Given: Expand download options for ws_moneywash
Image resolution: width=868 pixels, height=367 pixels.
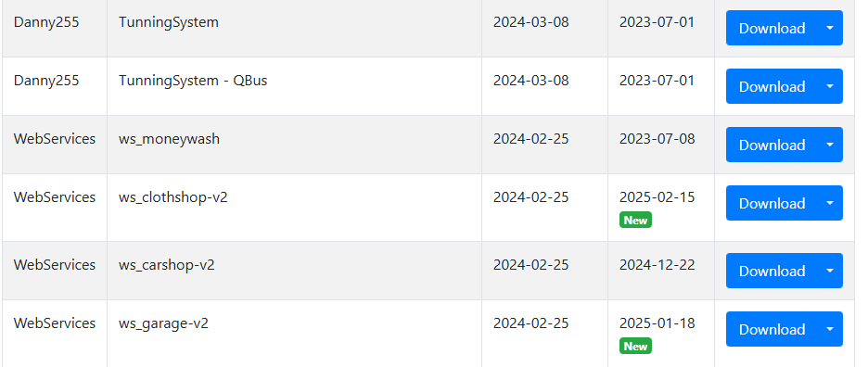Looking at the screenshot, I should (x=830, y=145).
